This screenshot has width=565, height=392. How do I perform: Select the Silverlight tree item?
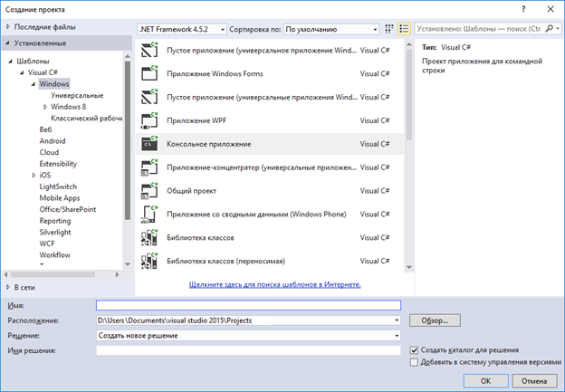[55, 232]
